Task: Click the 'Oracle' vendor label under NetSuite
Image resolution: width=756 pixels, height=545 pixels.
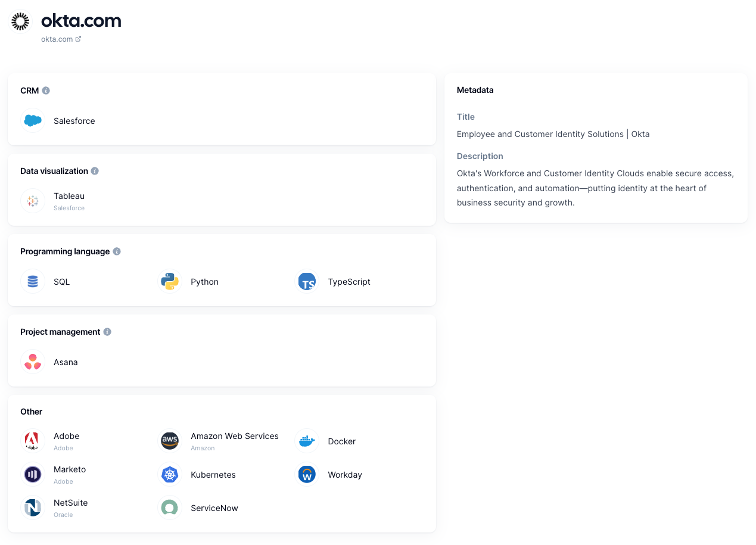Action: [63, 515]
